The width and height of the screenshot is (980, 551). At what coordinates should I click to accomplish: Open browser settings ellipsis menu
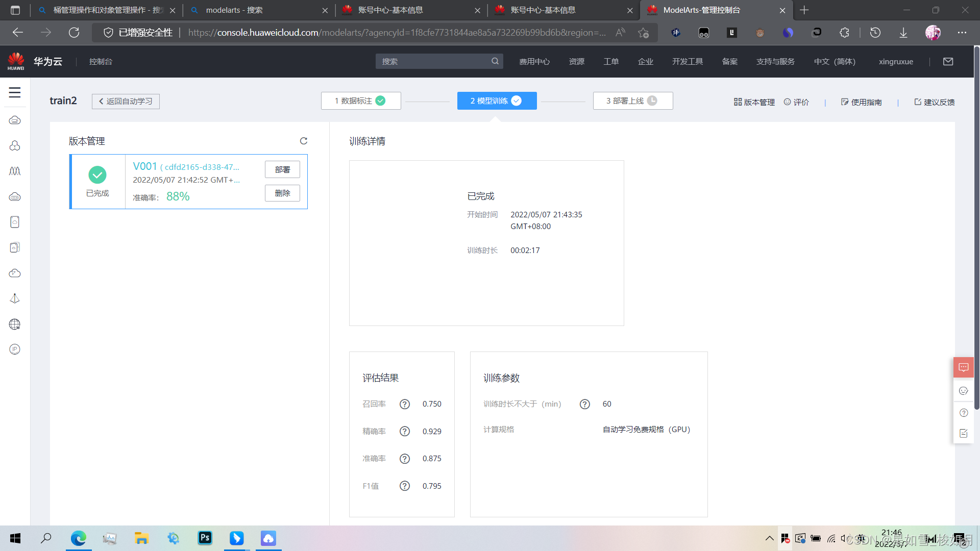coord(962,33)
